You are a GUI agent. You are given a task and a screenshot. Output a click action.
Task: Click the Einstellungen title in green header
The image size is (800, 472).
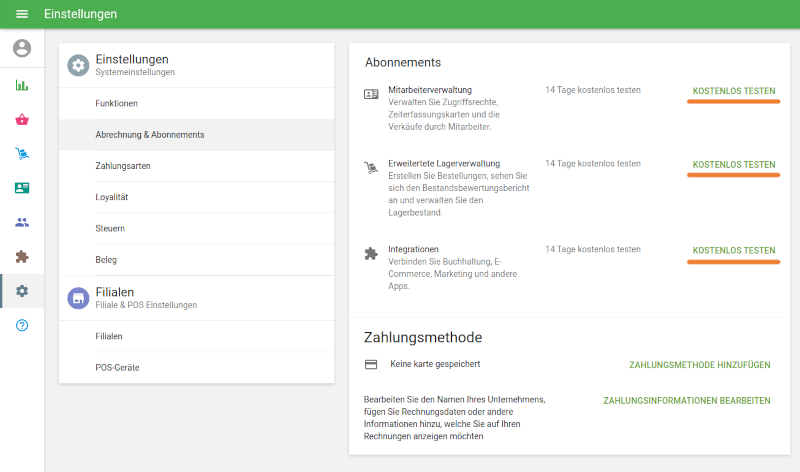coord(81,14)
